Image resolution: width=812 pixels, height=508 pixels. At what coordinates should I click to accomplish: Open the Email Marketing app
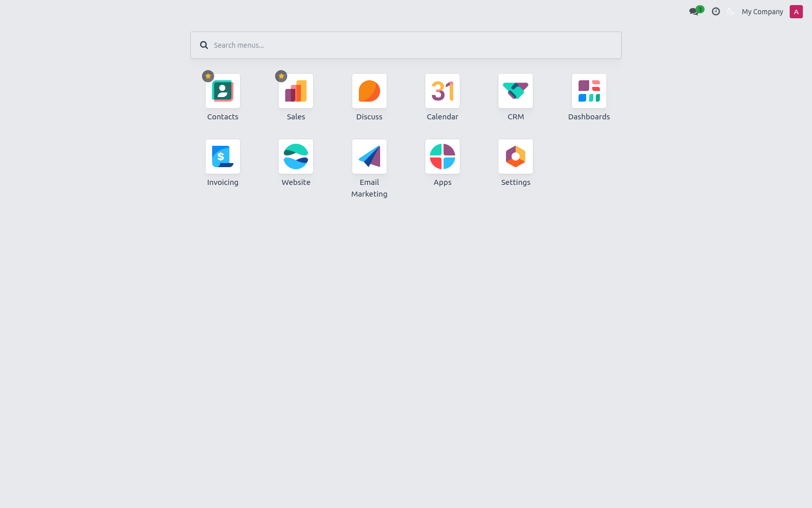pyautogui.click(x=369, y=156)
